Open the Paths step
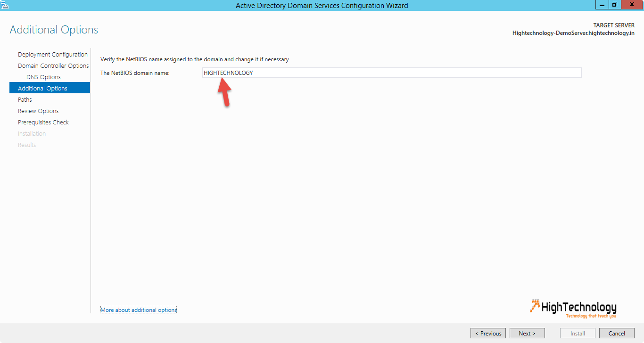The width and height of the screenshot is (644, 343). 25,99
